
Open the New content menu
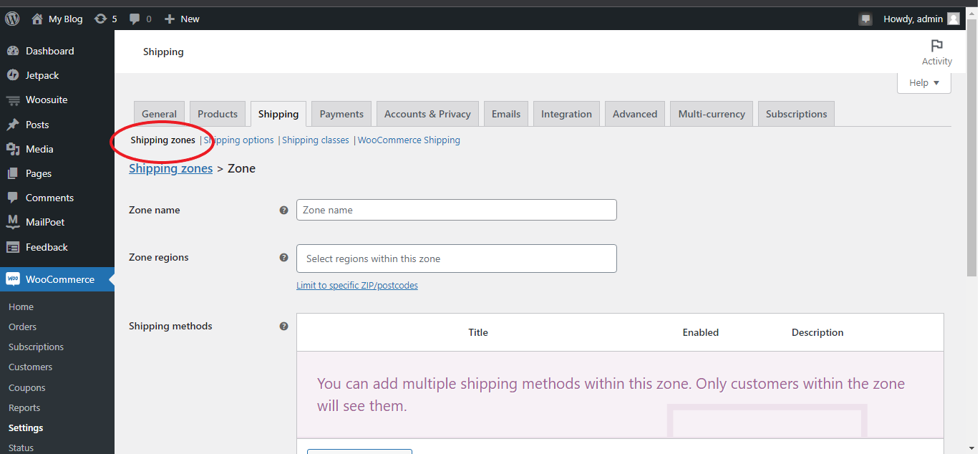coord(182,19)
